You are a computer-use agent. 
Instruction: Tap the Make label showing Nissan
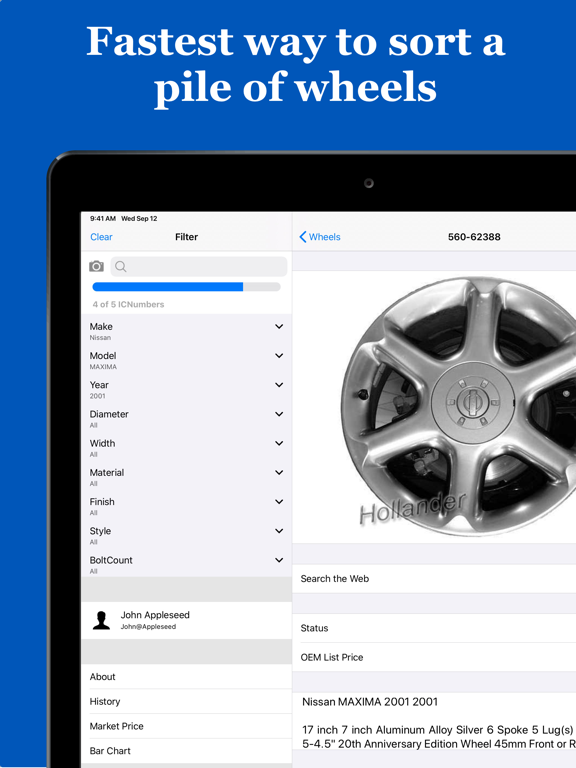(101, 327)
